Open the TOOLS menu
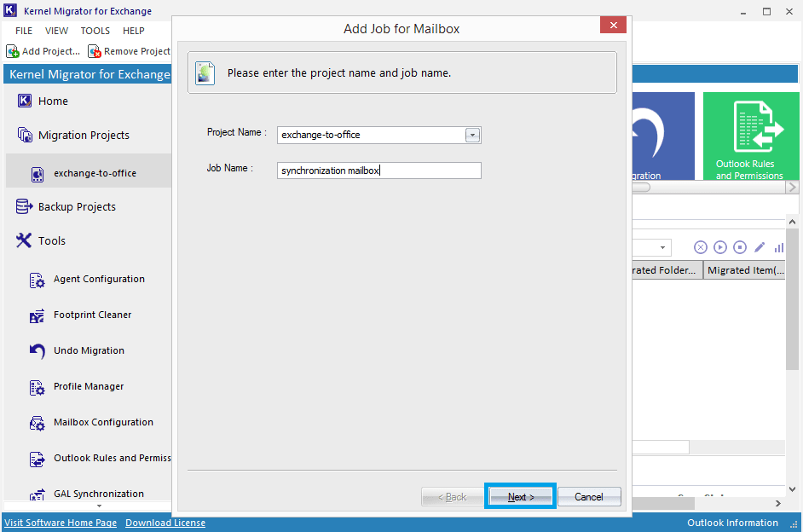This screenshot has width=803, height=532. 95,31
